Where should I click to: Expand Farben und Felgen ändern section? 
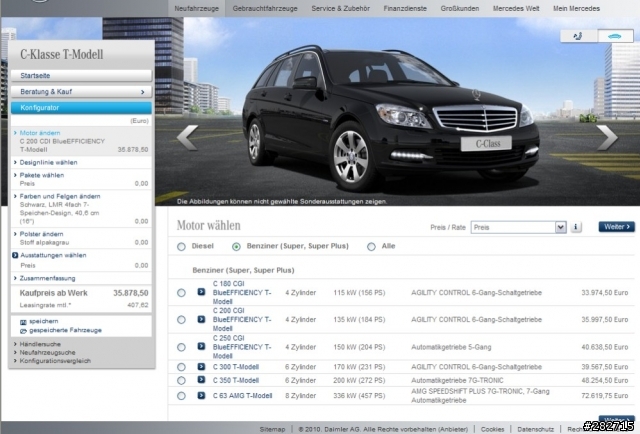60,196
